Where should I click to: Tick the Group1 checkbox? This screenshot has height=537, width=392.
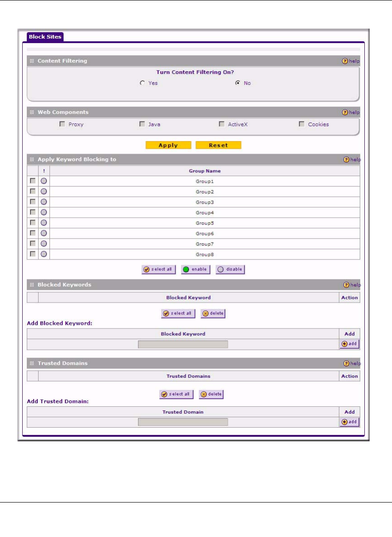(x=33, y=181)
